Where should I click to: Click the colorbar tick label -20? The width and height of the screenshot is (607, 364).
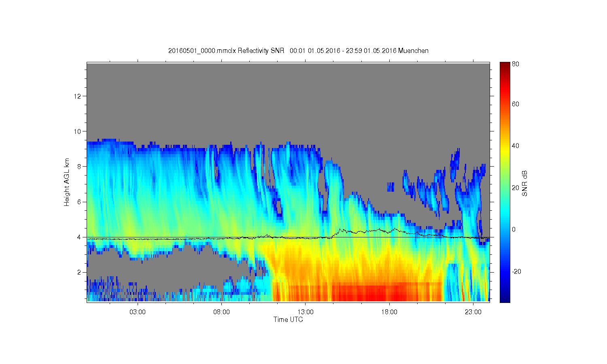tap(516, 272)
